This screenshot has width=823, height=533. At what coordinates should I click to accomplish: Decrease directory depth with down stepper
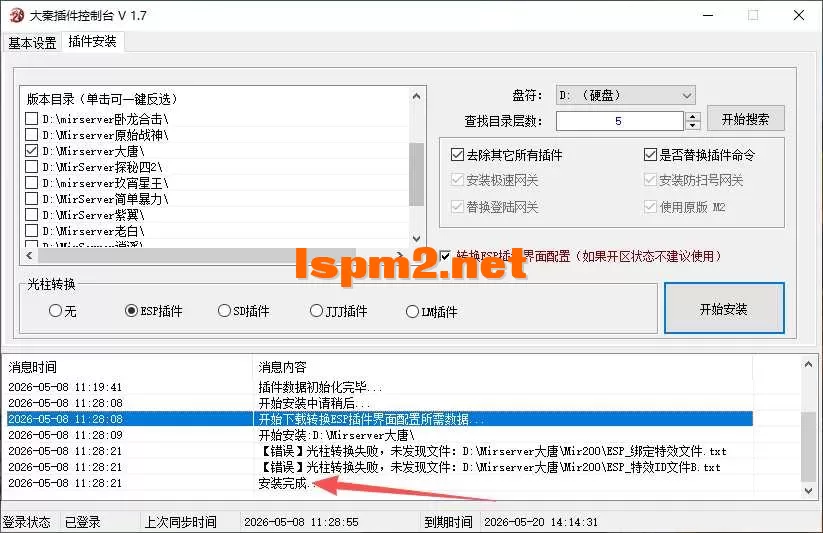click(x=693, y=126)
